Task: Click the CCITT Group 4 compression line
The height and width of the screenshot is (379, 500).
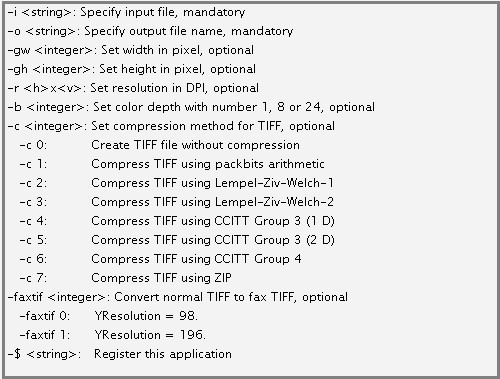Action: point(160,259)
